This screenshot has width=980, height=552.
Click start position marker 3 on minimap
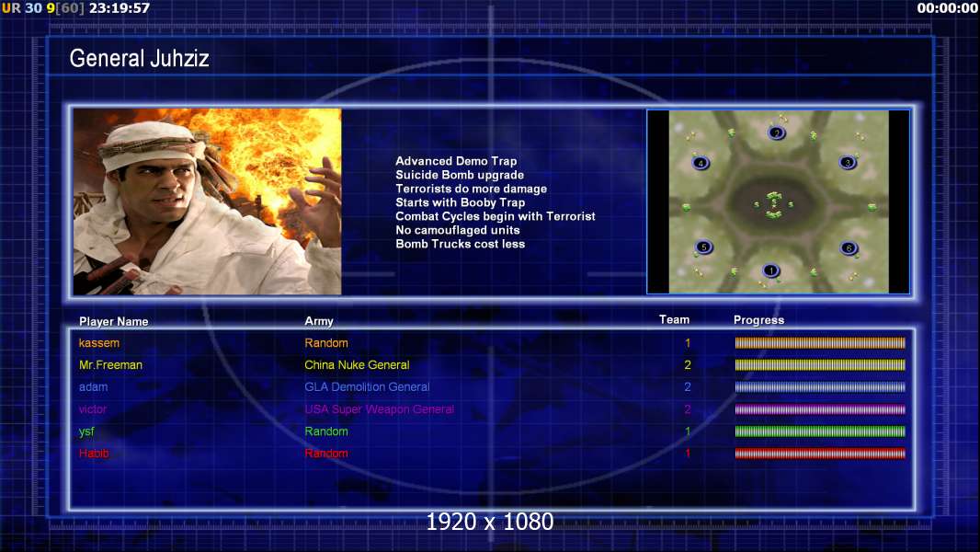pyautogui.click(x=848, y=163)
